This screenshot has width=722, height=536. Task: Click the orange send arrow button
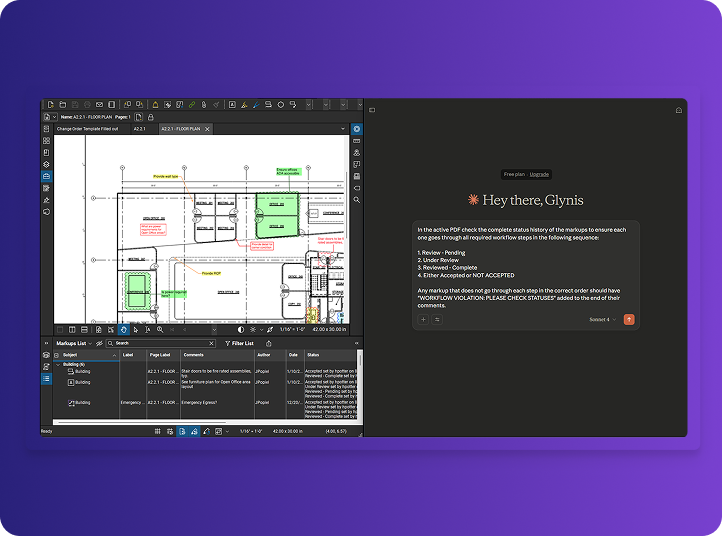(x=629, y=319)
